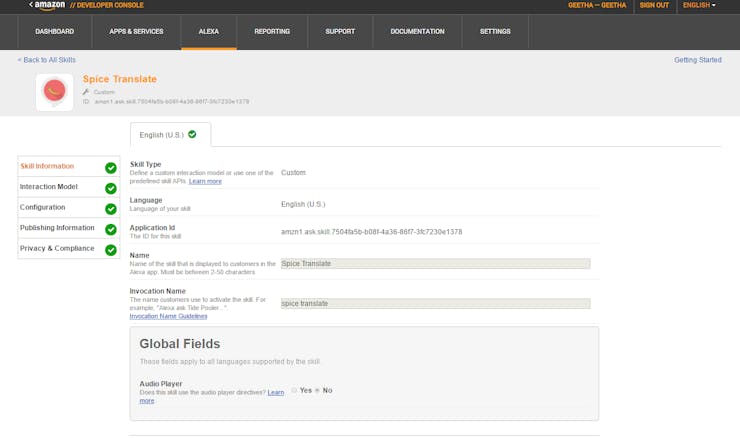Open the Reporting menu
The image size is (740, 438).
pyautogui.click(x=272, y=32)
